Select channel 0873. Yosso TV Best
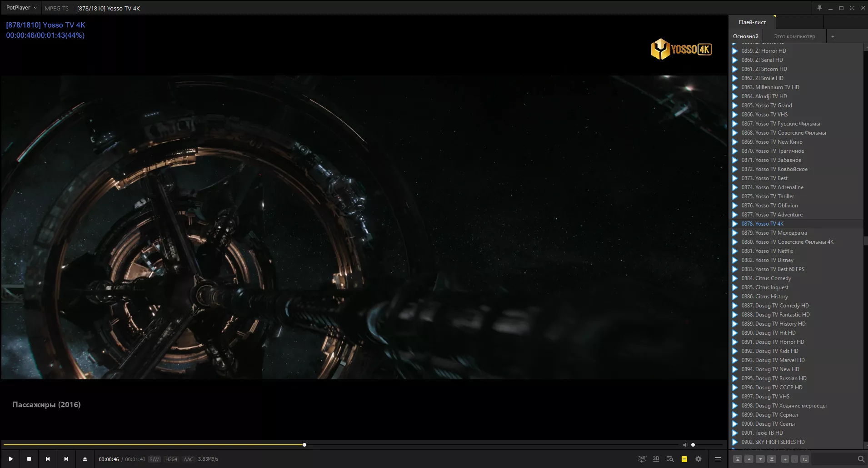Screen dimensions: 868x468 pyautogui.click(x=797, y=178)
